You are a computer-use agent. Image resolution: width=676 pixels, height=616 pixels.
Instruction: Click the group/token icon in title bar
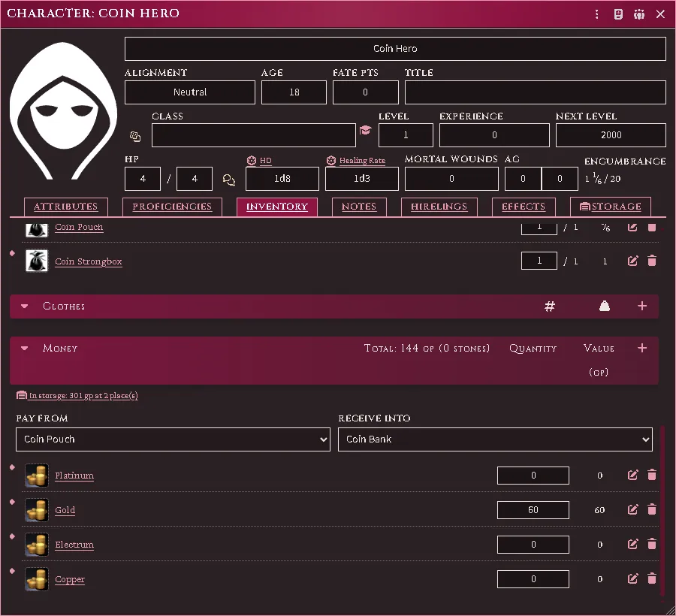coord(639,14)
